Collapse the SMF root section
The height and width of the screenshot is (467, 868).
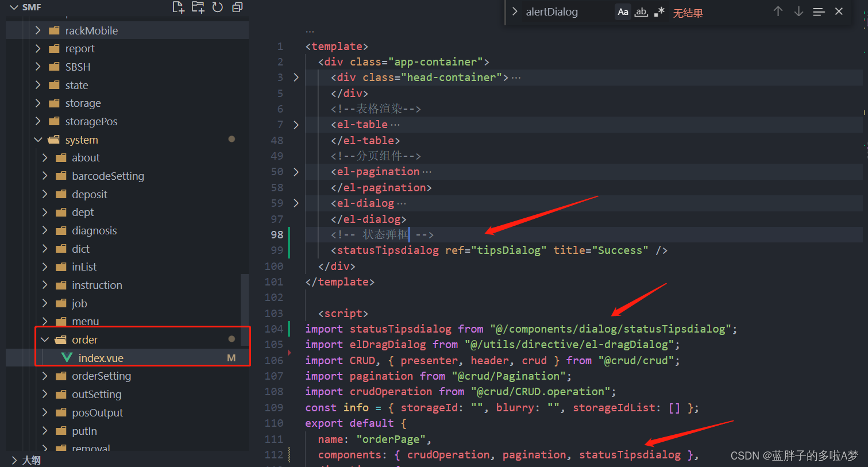(14, 7)
